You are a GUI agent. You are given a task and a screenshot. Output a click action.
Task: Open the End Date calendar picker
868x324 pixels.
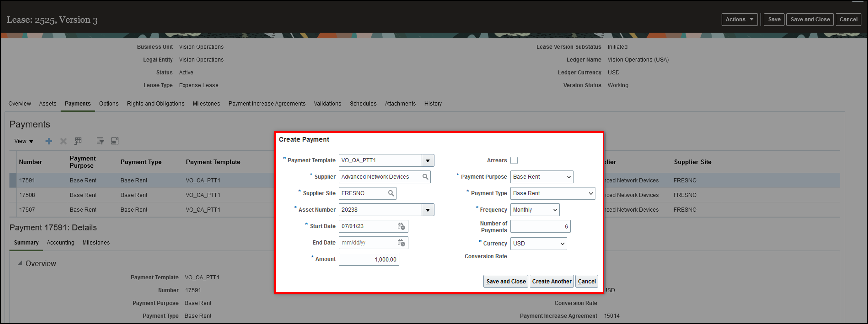pos(401,243)
